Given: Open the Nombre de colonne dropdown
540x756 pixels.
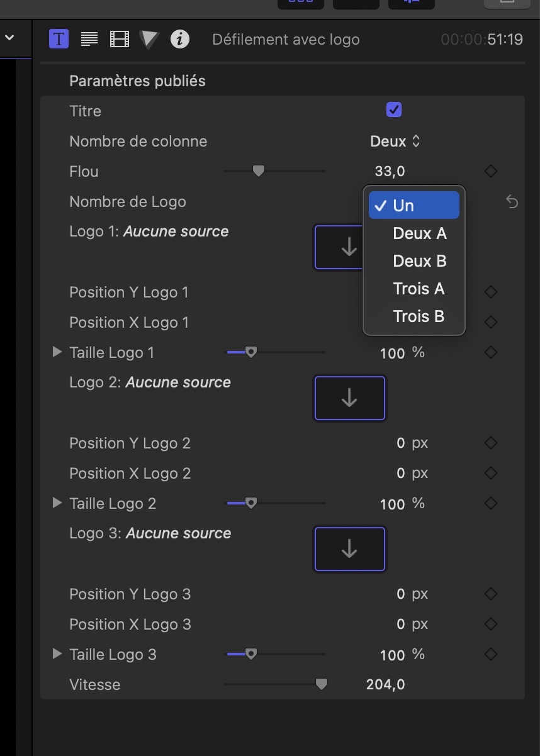Looking at the screenshot, I should point(395,142).
